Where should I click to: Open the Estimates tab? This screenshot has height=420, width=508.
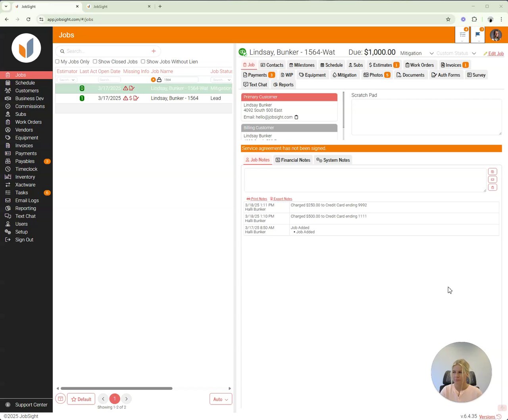pos(384,65)
